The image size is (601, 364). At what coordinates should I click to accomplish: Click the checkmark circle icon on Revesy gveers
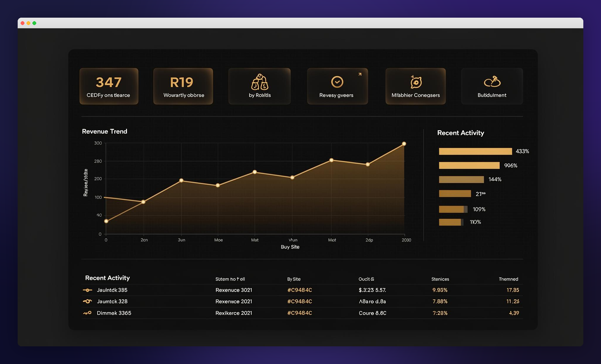click(337, 82)
